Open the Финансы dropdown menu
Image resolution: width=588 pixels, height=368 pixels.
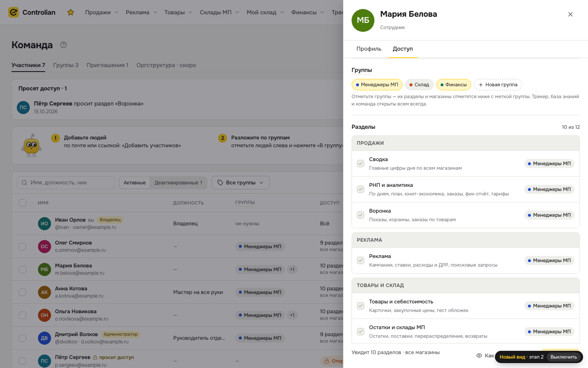click(307, 12)
